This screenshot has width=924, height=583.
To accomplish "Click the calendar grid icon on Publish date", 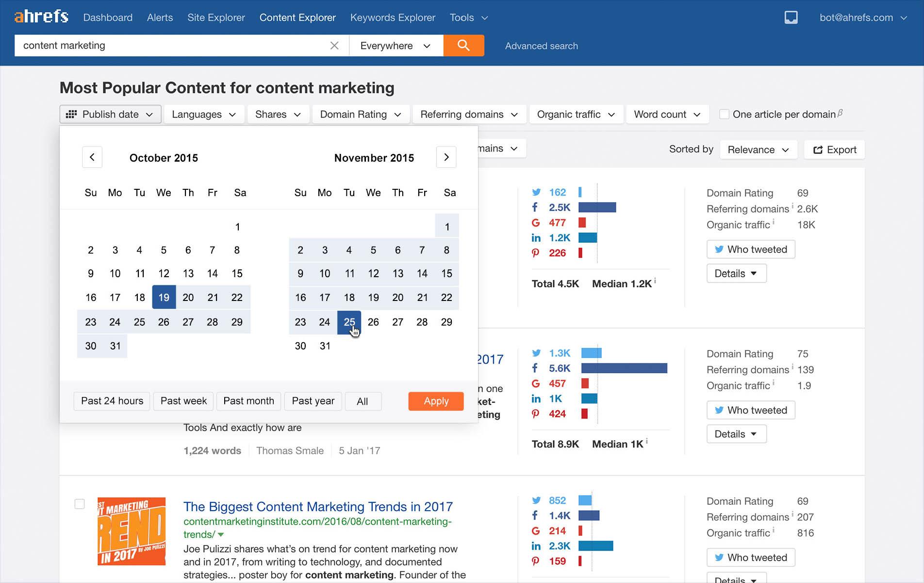I will pos(71,115).
